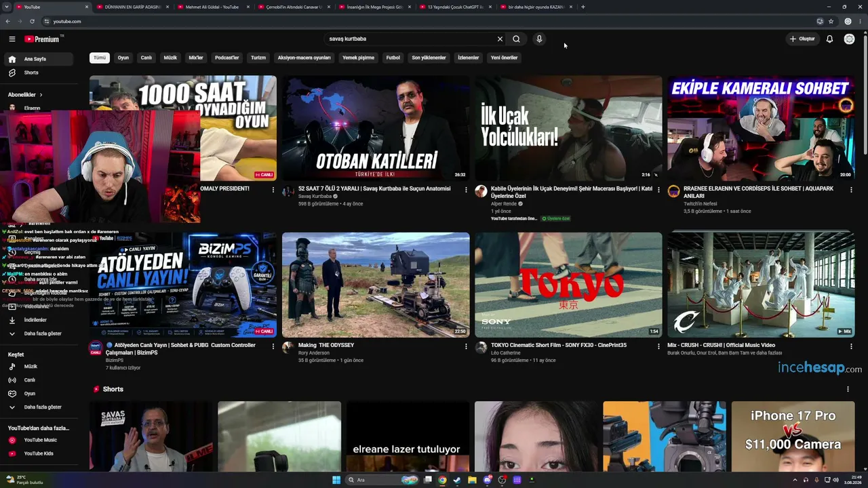Viewport: 868px width, 488px height.
Task: Open options for TOKYO Cinematic Short Film
Action: pyautogui.click(x=658, y=346)
